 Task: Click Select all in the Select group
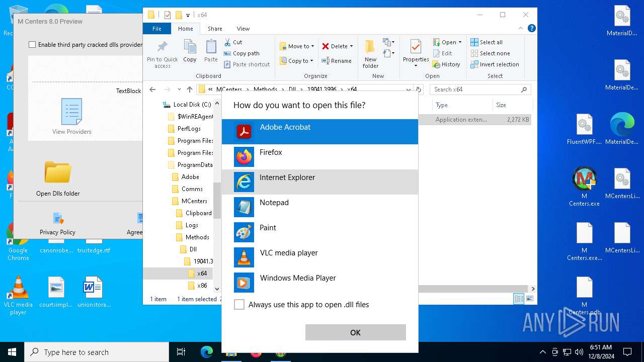coord(487,42)
